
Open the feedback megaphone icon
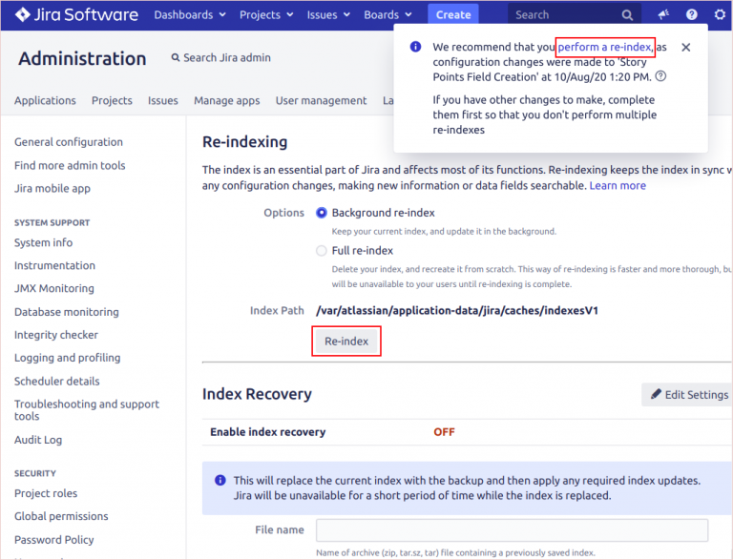(663, 15)
